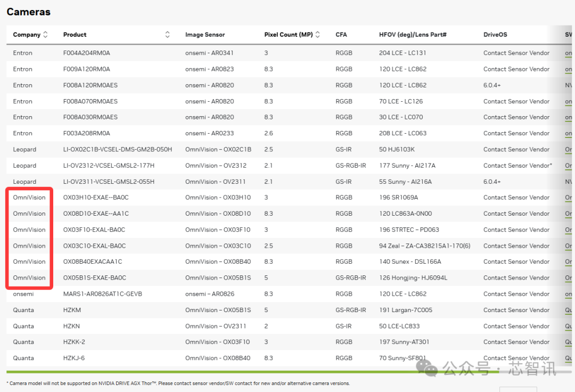Click the Image Sensor column header
Viewport: 575px width, 392px height.
205,35
